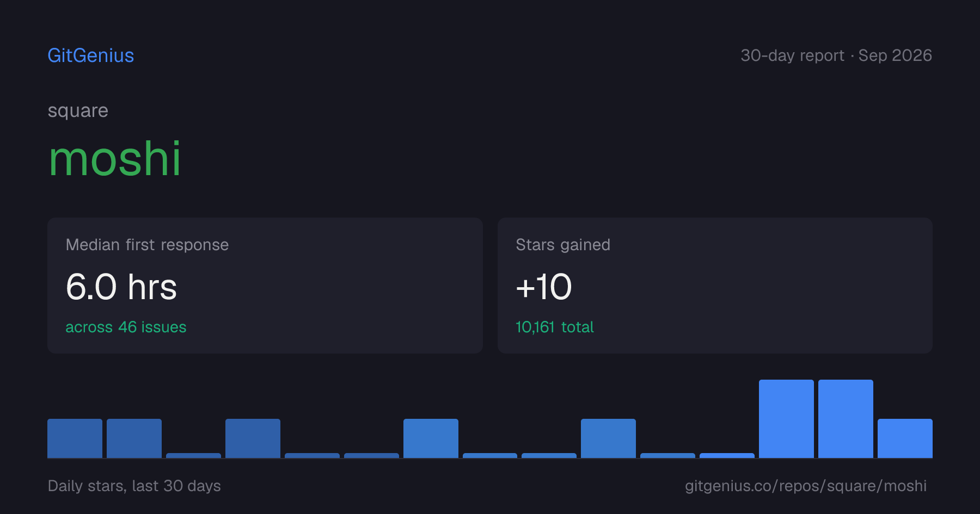Image resolution: width=980 pixels, height=514 pixels.
Task: Select the across 46 issues text
Action: click(126, 327)
